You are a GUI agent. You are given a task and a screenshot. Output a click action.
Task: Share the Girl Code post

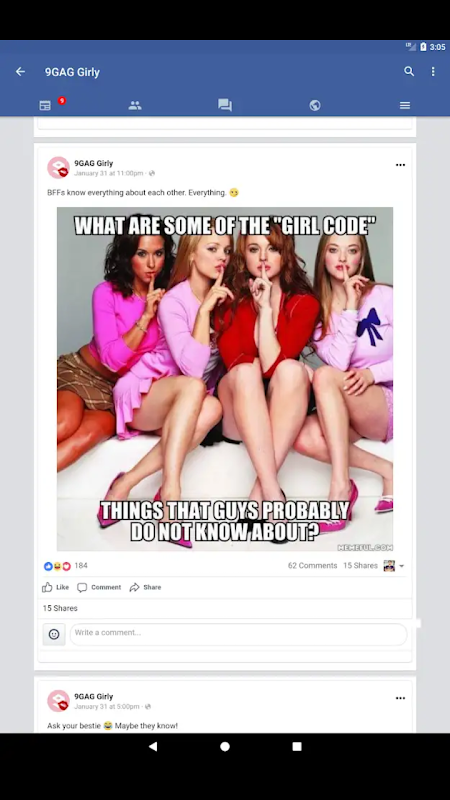point(145,587)
